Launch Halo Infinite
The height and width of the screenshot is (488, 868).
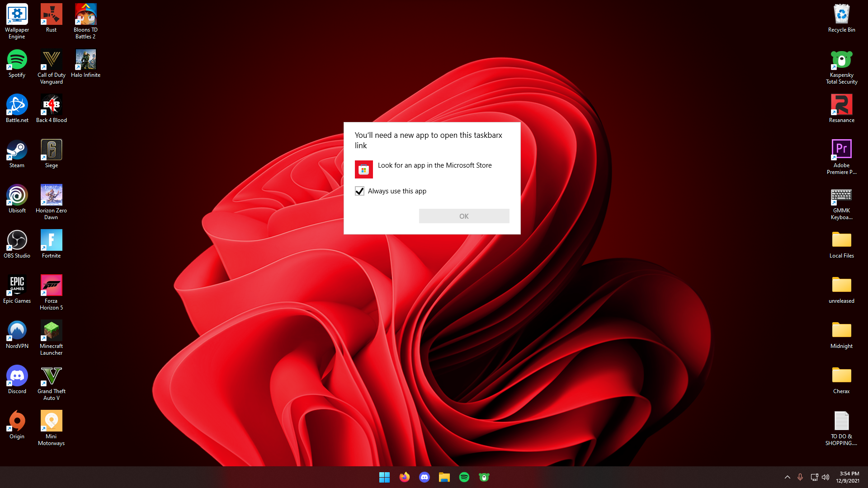click(86, 59)
